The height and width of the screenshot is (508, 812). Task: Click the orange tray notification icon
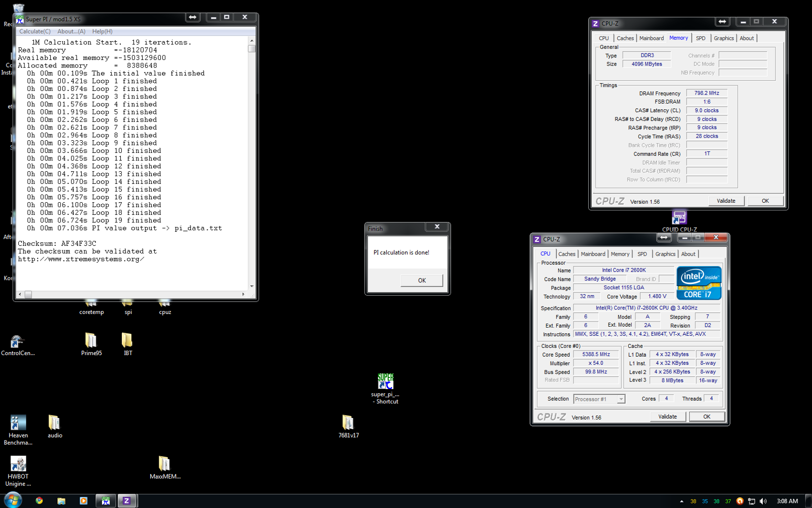(x=740, y=501)
